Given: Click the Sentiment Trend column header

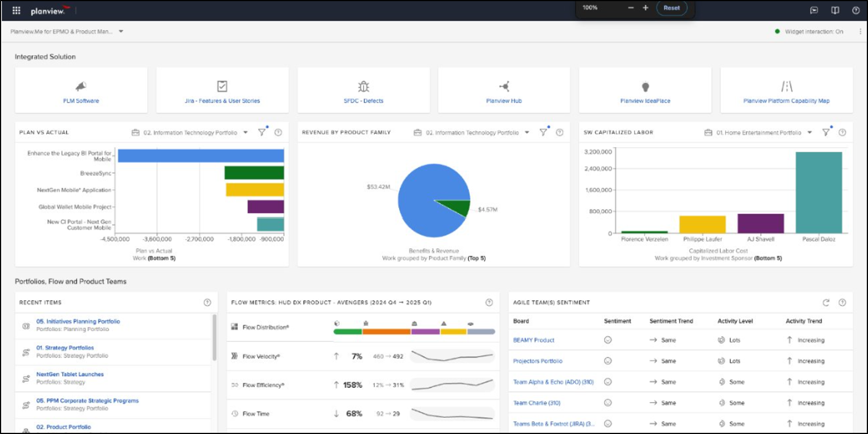Looking at the screenshot, I should tap(671, 321).
